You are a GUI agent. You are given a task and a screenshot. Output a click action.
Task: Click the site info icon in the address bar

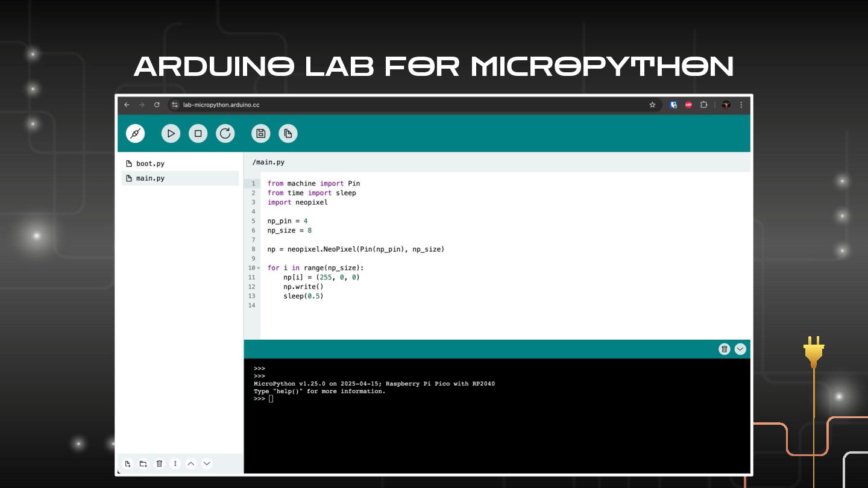pyautogui.click(x=175, y=105)
